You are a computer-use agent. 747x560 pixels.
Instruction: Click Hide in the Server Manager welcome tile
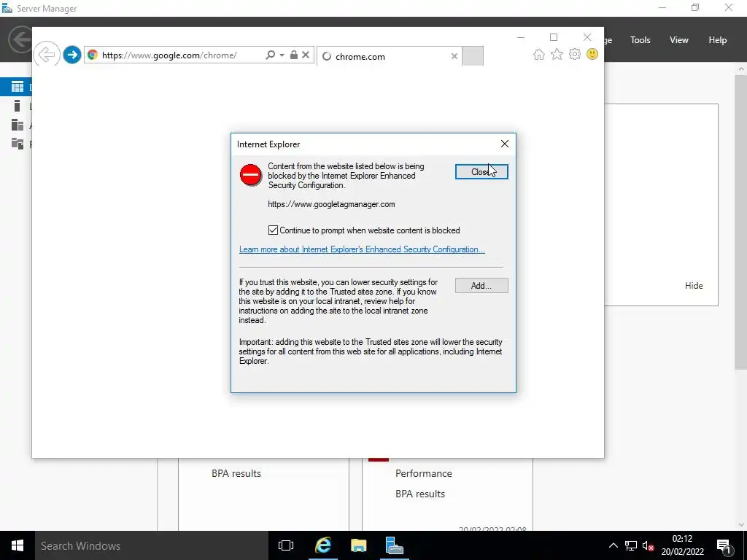point(694,286)
